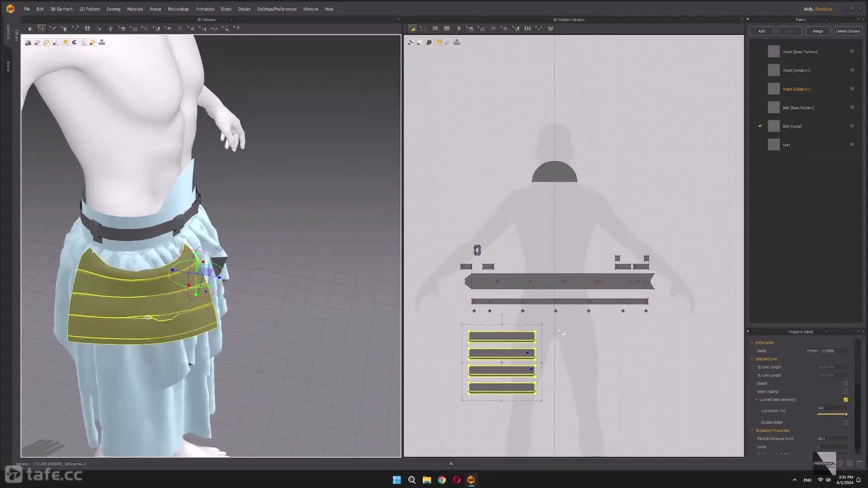Viewport: 868px width, 488px height.
Task: Enable the Double Sided checkbox
Action: 845,422
